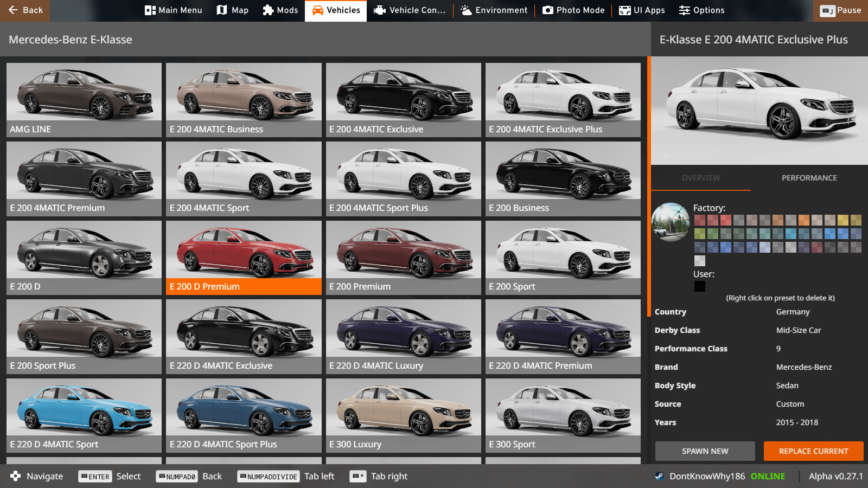Select the E 200 Sport Plus card
Screen dimensions: 868x488
(84, 337)
